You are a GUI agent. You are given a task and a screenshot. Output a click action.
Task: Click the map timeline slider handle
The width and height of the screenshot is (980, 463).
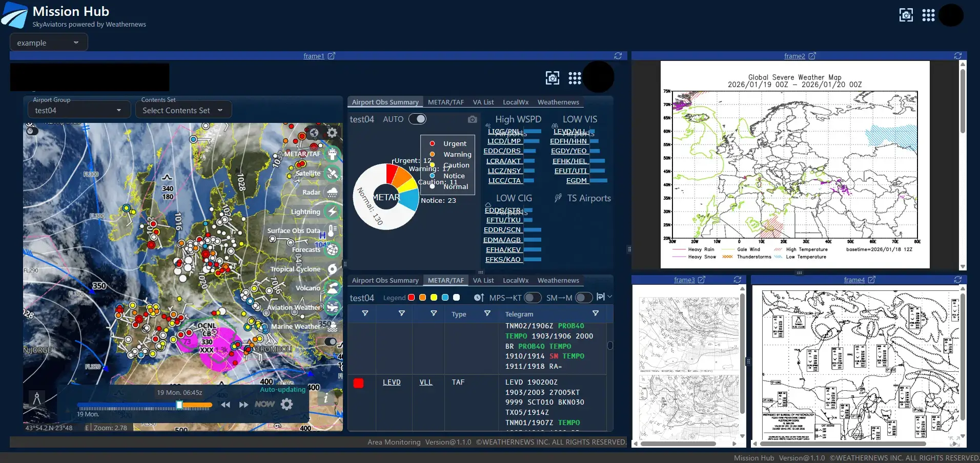pyautogui.click(x=179, y=405)
